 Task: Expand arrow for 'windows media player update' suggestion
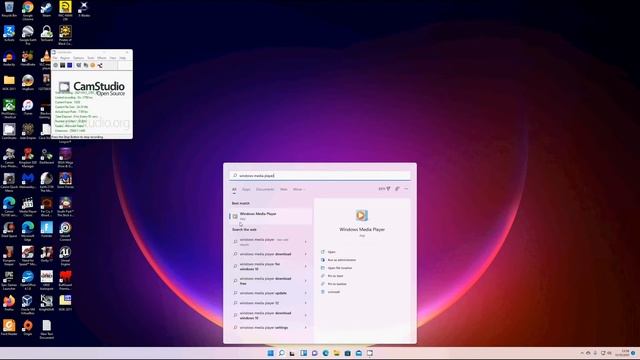[306, 293]
